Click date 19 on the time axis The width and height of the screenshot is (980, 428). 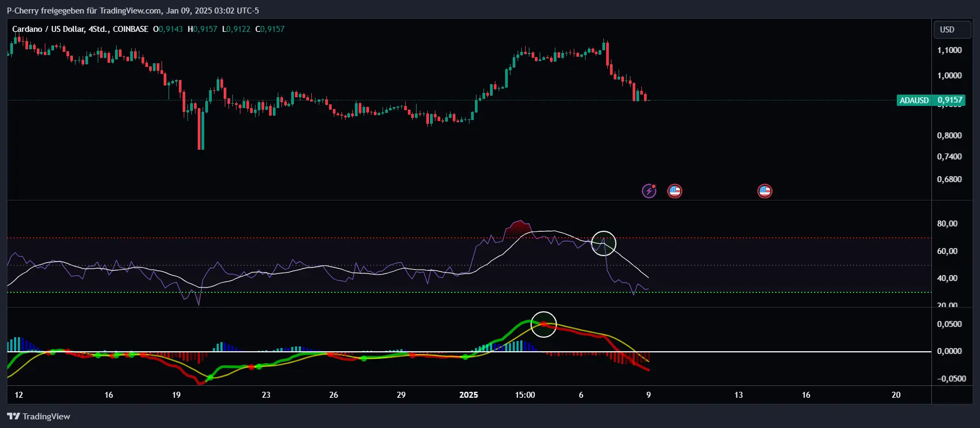(x=176, y=395)
